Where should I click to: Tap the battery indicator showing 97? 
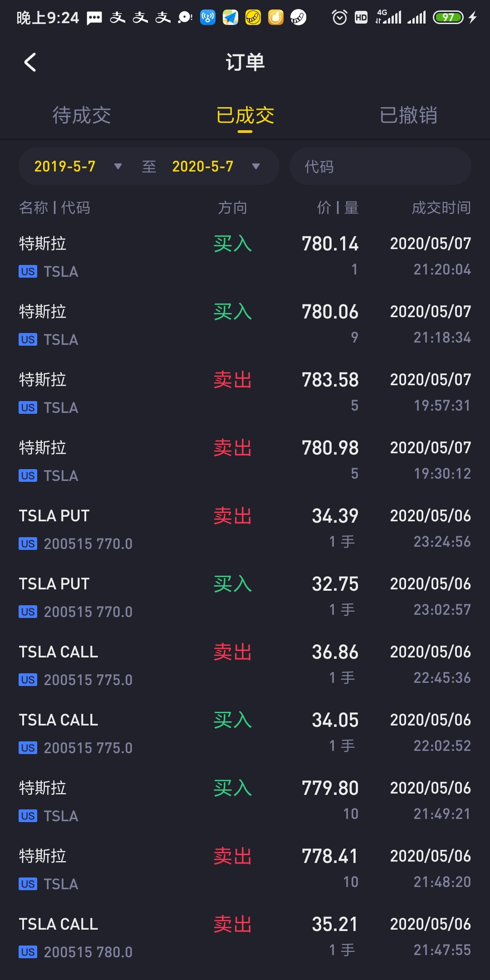click(x=448, y=18)
